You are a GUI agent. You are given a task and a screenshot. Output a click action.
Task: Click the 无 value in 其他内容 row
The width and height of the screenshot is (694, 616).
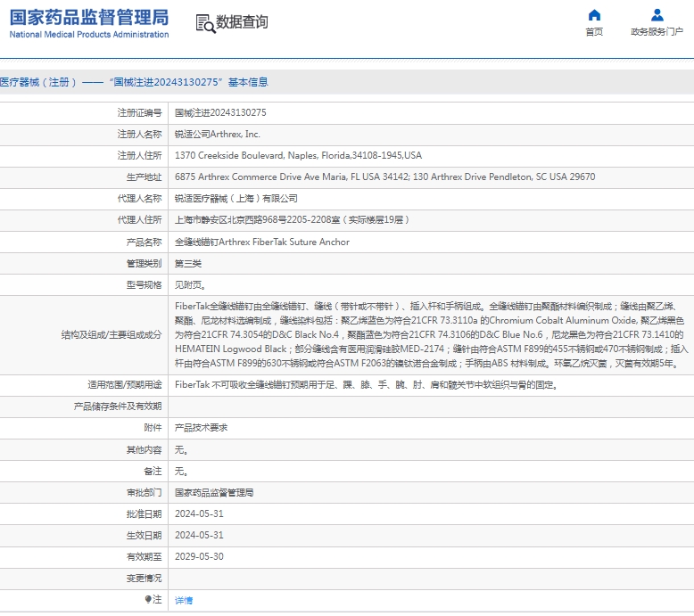coord(181,449)
